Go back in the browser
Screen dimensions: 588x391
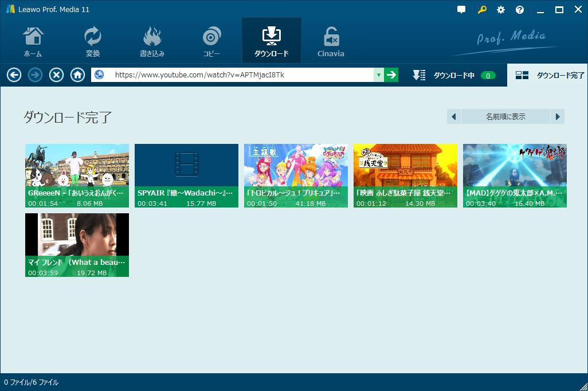tap(14, 75)
